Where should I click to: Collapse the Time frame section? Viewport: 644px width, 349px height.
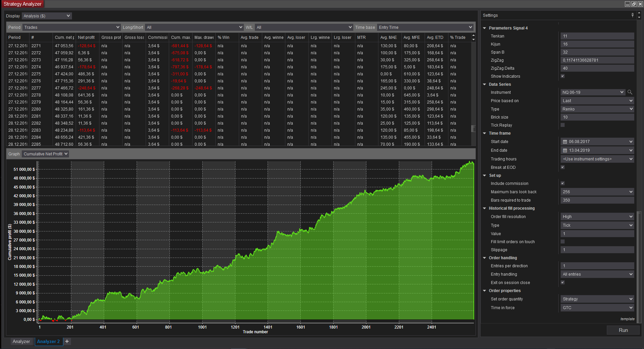click(484, 133)
